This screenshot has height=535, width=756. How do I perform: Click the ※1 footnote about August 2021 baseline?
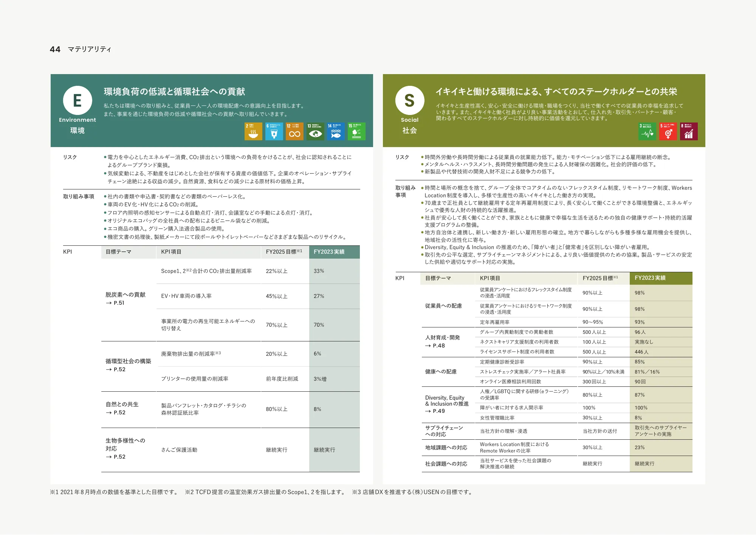coord(115,492)
